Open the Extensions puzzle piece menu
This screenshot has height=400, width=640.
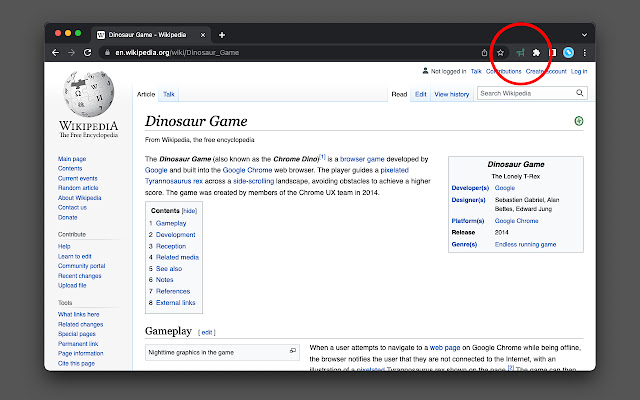coord(536,53)
